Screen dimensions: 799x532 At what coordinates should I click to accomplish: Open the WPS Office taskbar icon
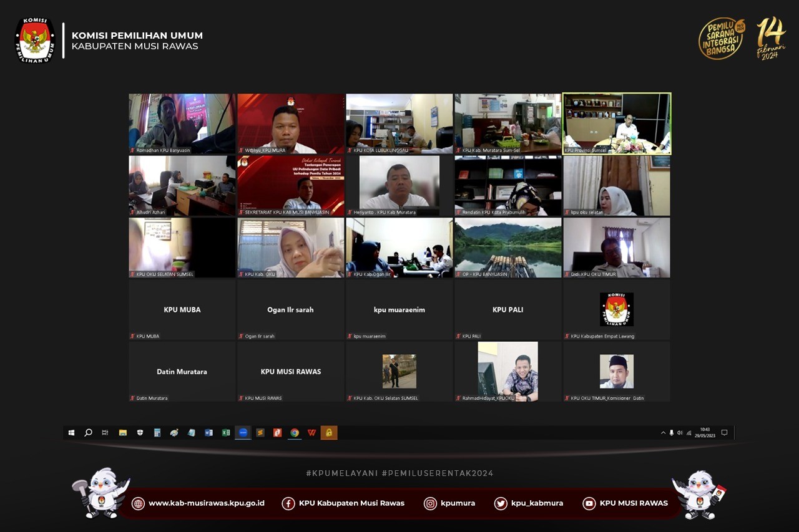point(311,433)
